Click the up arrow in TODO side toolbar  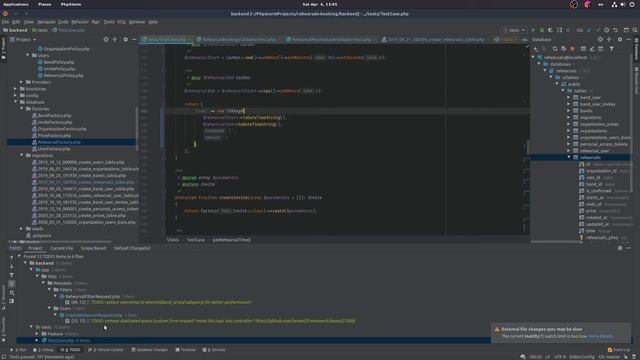(11, 257)
